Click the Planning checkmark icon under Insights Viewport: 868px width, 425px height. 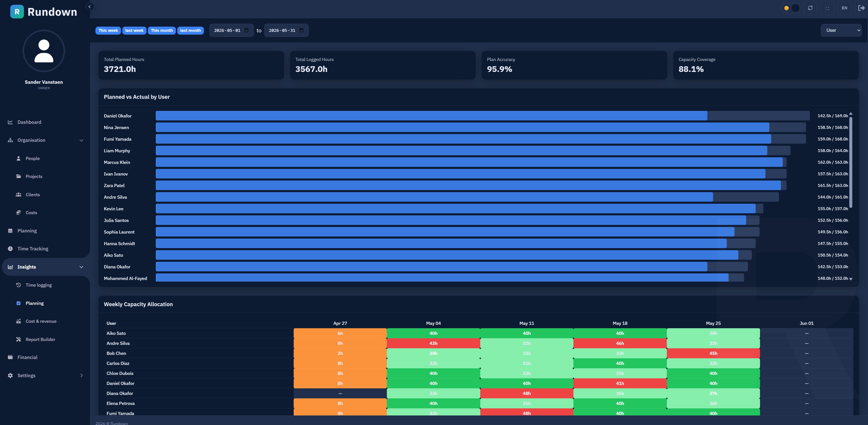[18, 303]
